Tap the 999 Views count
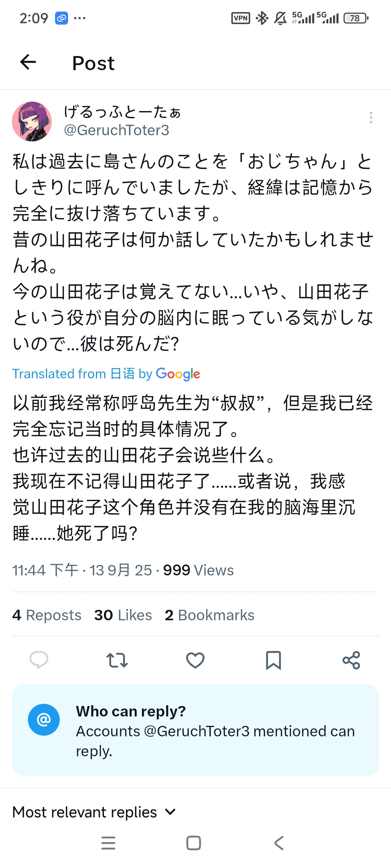This screenshot has height=868, width=391. click(x=198, y=570)
